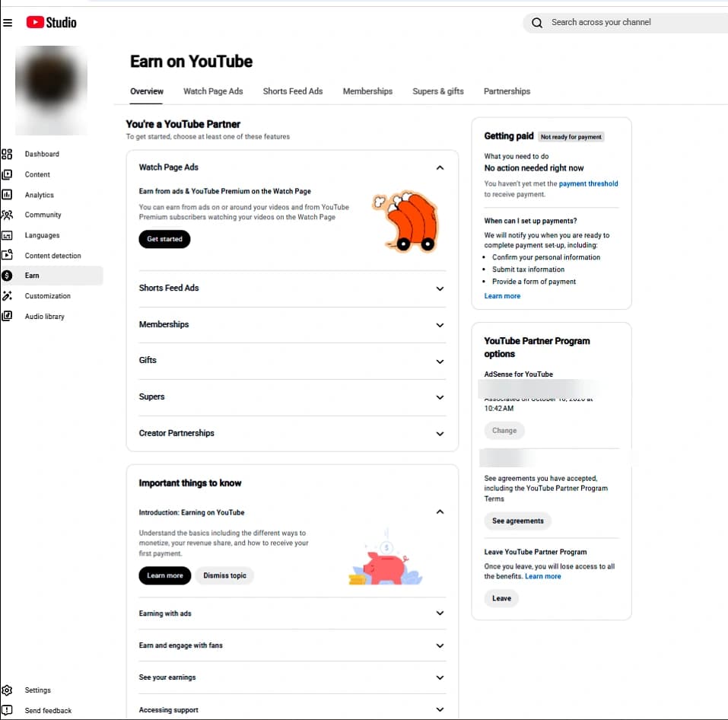Select Customization in the sidebar
Image resolution: width=728 pixels, height=720 pixels.
tap(47, 296)
